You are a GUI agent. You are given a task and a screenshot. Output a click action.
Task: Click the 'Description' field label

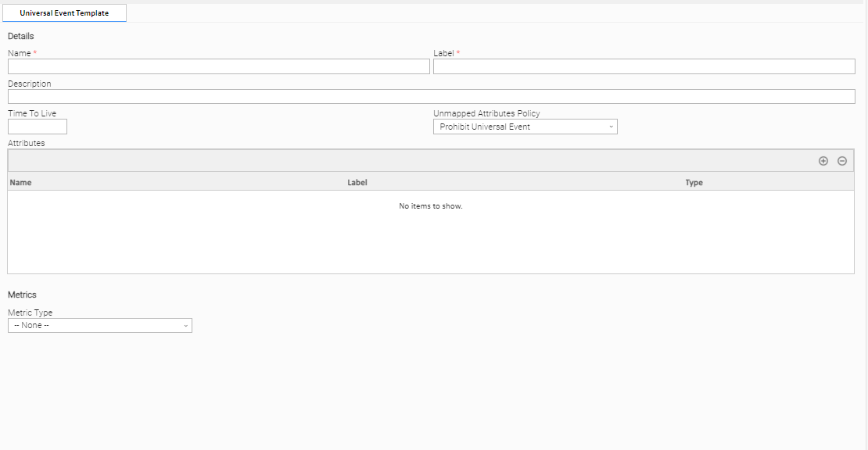click(x=30, y=84)
